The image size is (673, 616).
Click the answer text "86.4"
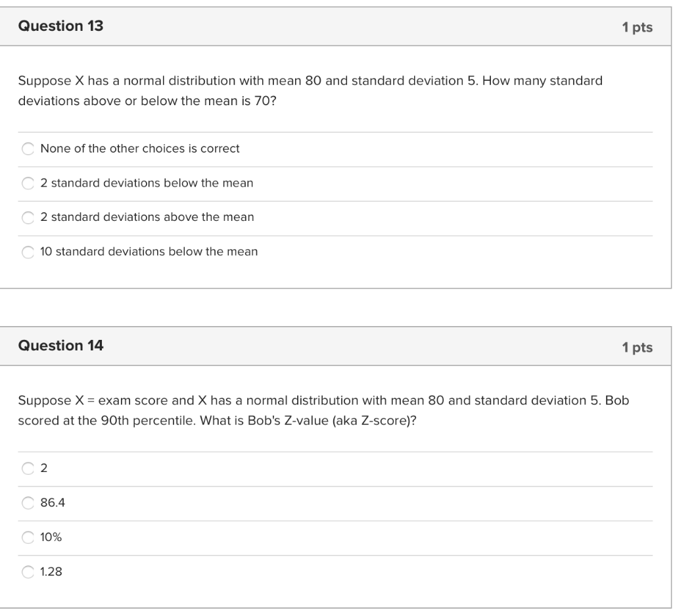click(53, 503)
